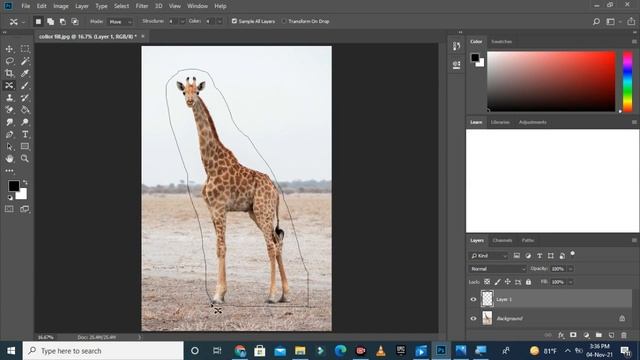The height and width of the screenshot is (360, 640).
Task: Open the Opacity slider dropdown
Action: pos(570,269)
